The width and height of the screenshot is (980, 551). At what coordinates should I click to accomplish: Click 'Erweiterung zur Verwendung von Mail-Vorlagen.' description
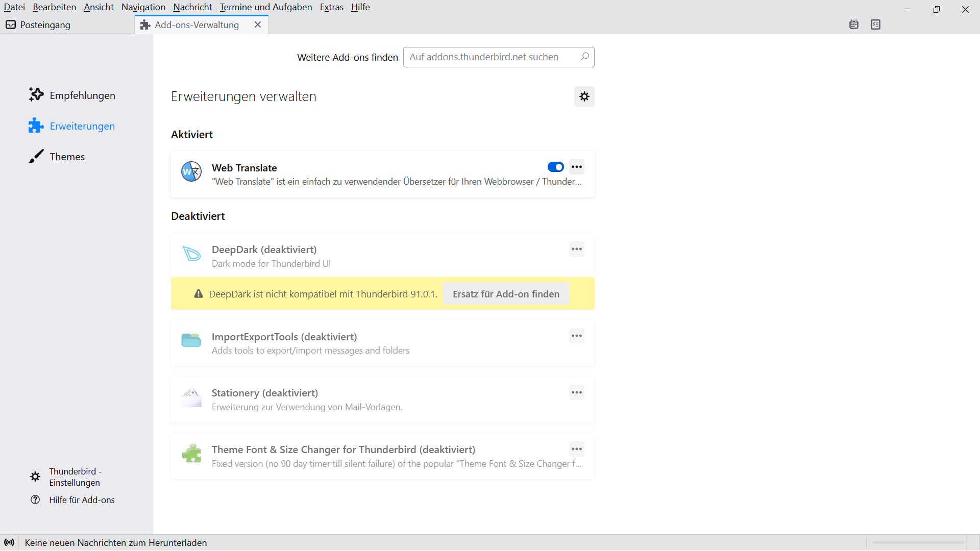(x=307, y=407)
